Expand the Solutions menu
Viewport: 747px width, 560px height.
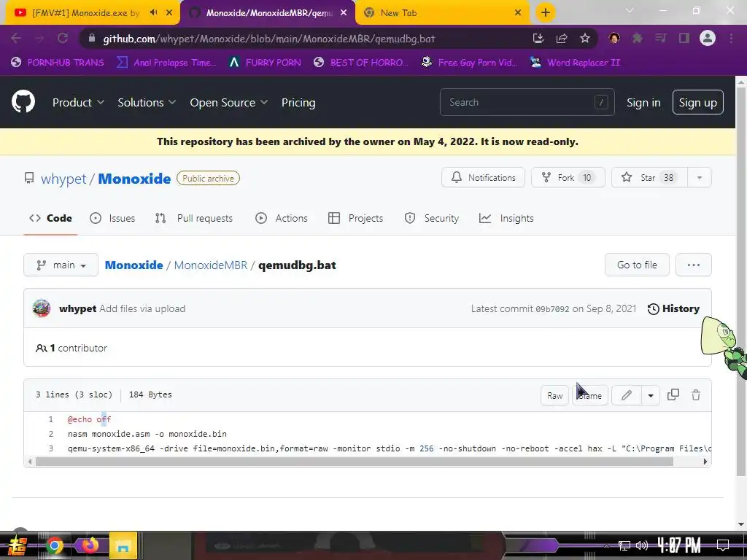coord(147,102)
